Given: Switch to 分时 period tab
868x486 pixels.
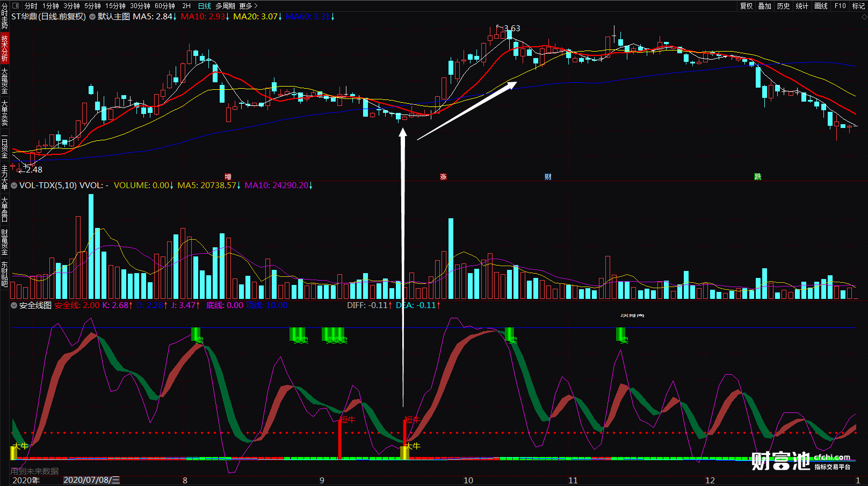Looking at the screenshot, I should (31, 6).
